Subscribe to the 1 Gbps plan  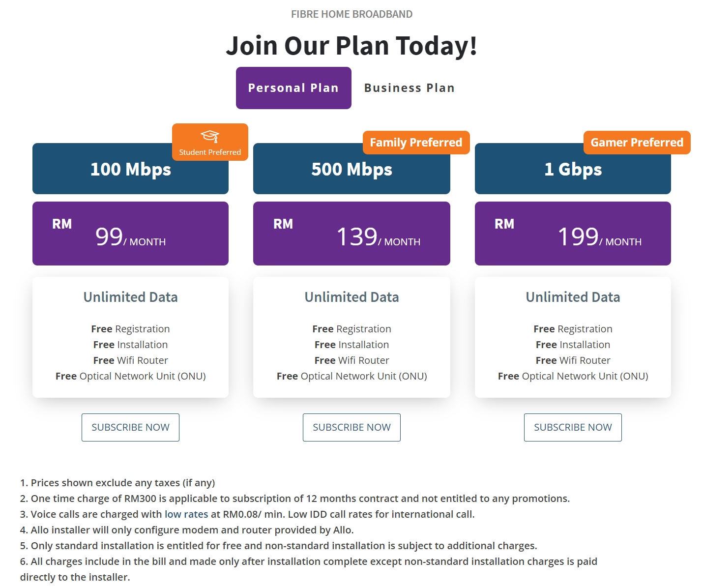pos(573,427)
